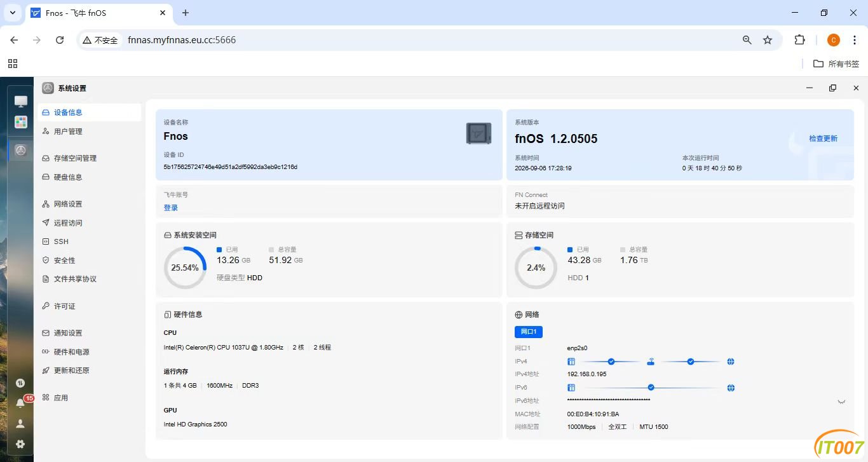The image size is (868, 462).
Task: Click the router icon in the IPv4 row
Action: (651, 362)
